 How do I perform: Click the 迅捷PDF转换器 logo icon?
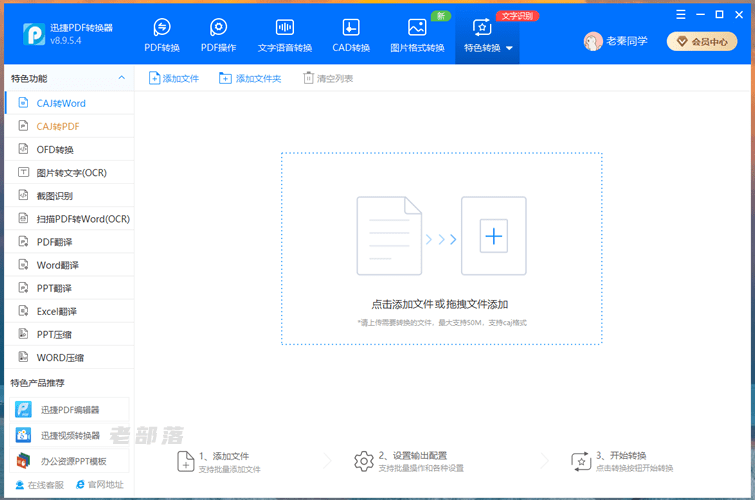34,34
